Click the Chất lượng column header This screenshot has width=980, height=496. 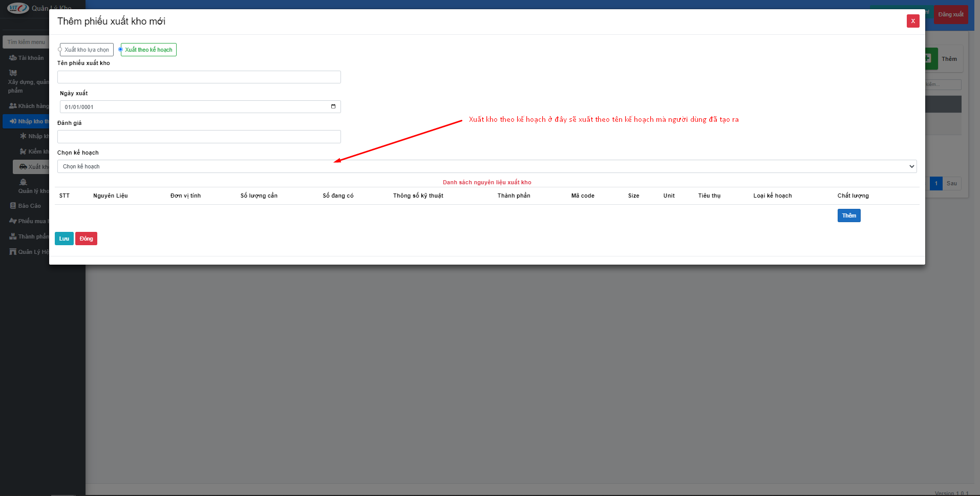(853, 196)
